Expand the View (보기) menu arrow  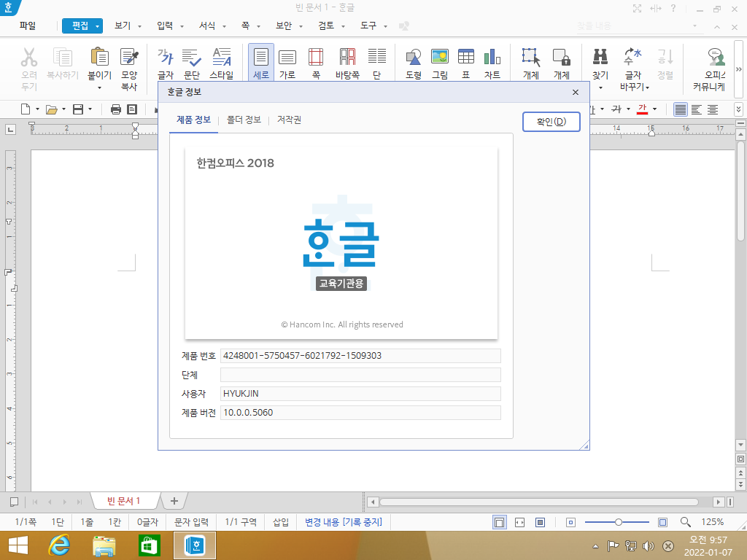[x=139, y=27]
